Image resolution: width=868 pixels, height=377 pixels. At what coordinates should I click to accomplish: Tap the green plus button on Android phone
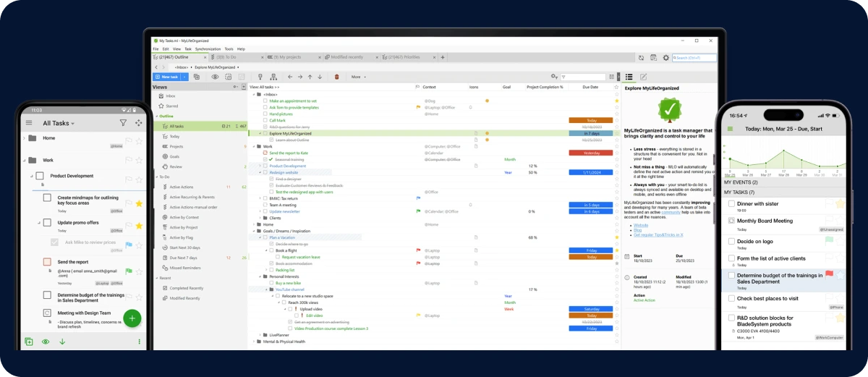(x=132, y=318)
